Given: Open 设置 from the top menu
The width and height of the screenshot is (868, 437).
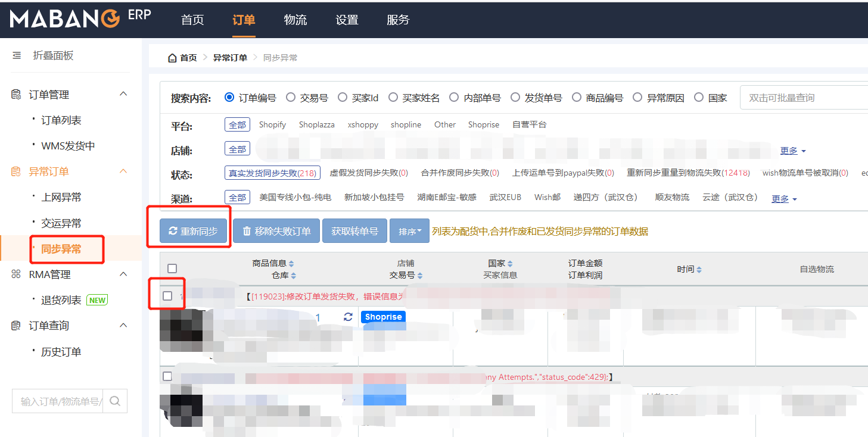Looking at the screenshot, I should (347, 20).
